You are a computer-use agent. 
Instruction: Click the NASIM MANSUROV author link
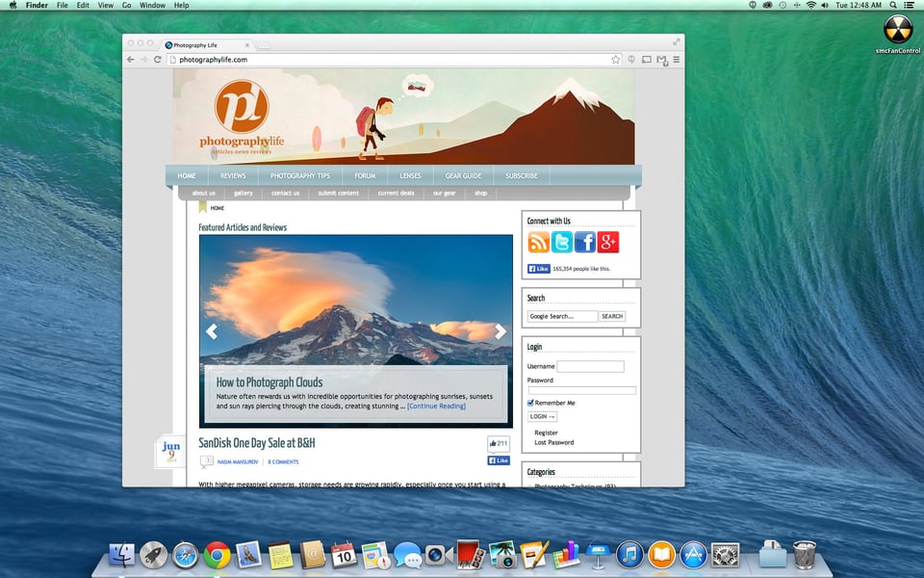coord(238,461)
